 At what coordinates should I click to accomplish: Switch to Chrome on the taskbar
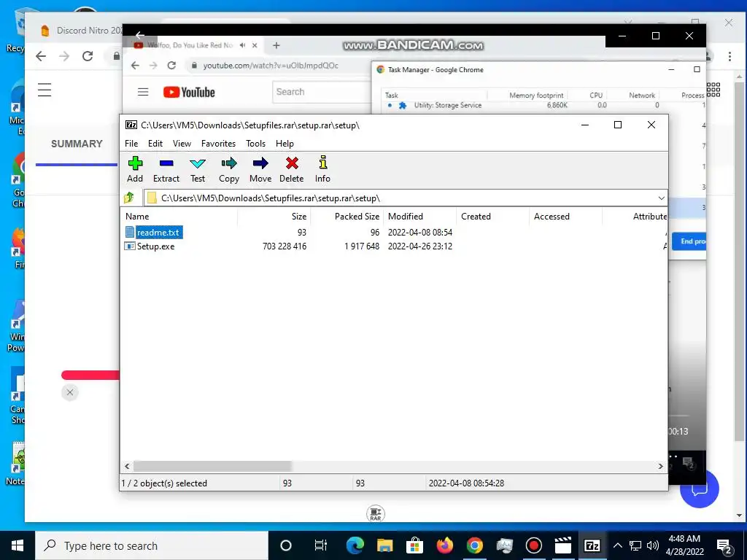[474, 545]
